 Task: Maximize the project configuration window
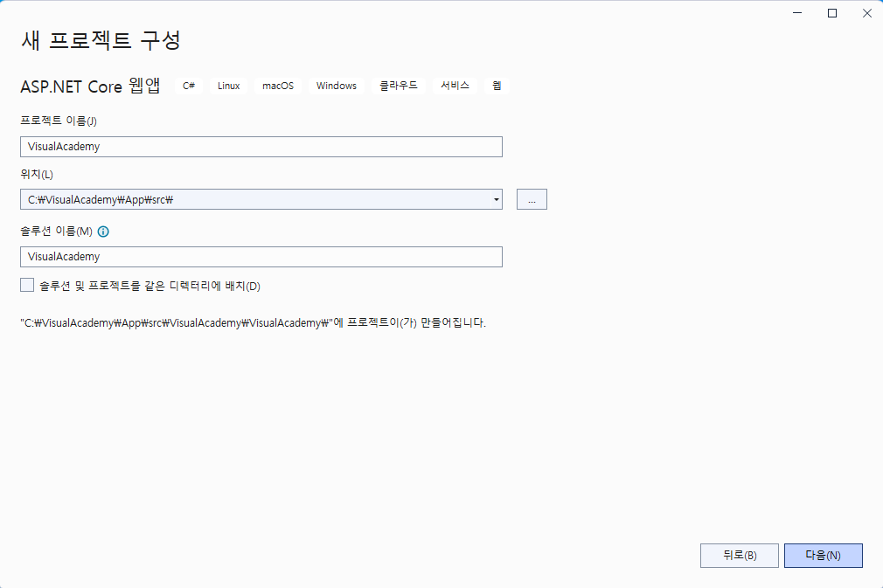point(831,13)
